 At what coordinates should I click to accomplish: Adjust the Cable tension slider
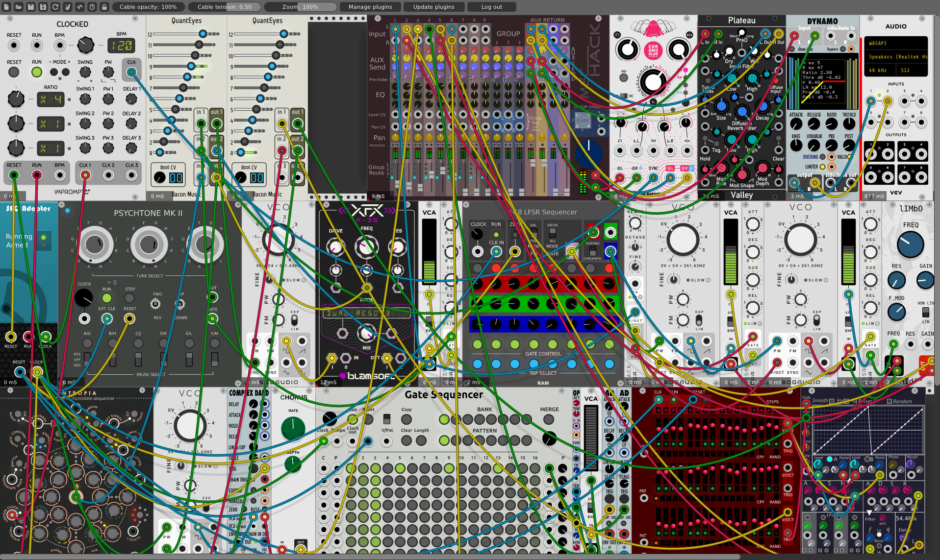pyautogui.click(x=225, y=7)
